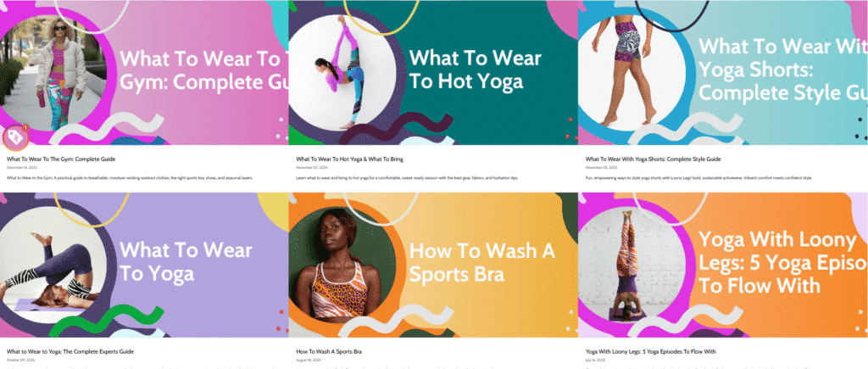
Task: Open the How To Wash A Sports Bra image
Action: (x=433, y=265)
